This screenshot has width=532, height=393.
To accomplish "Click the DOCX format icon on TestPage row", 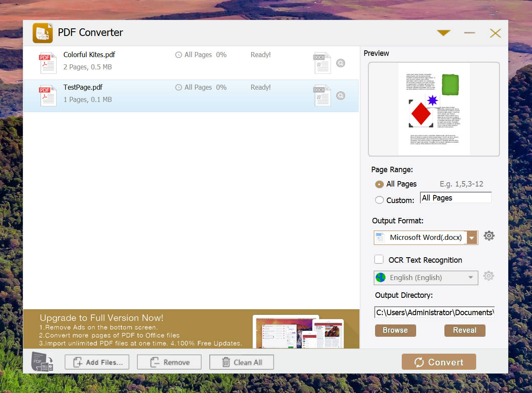I will (322, 96).
